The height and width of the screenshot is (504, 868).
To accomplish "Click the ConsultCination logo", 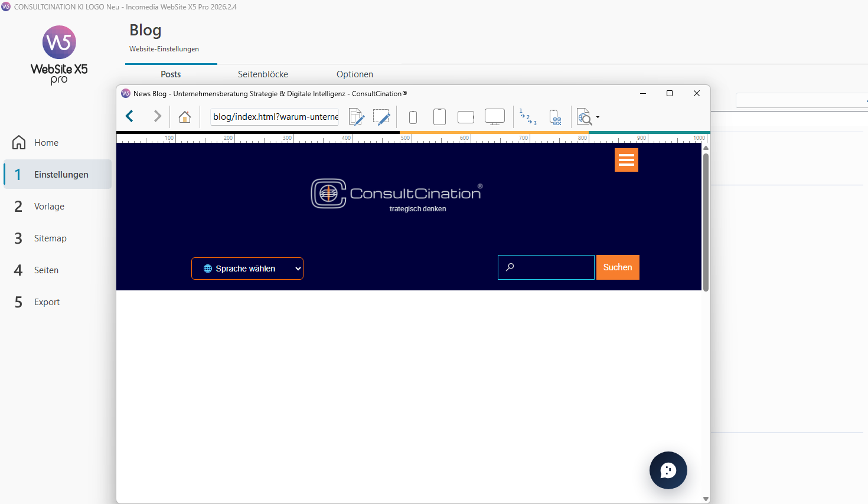I will pyautogui.click(x=397, y=194).
